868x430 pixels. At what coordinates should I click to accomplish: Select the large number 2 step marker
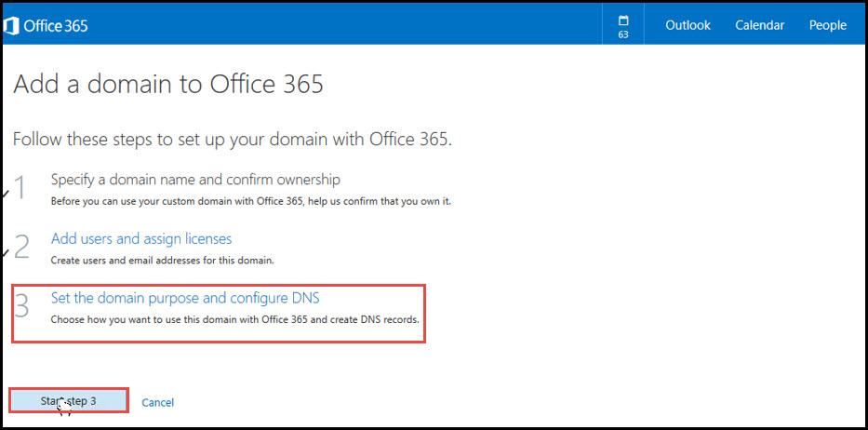point(21,247)
